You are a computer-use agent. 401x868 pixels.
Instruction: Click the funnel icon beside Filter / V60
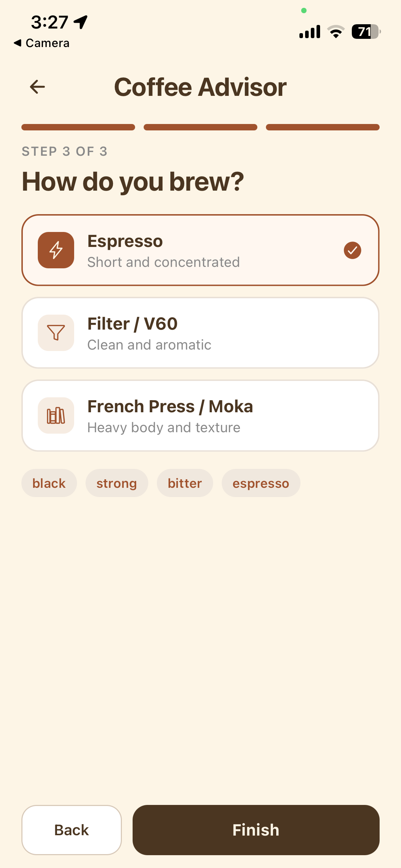pos(56,333)
